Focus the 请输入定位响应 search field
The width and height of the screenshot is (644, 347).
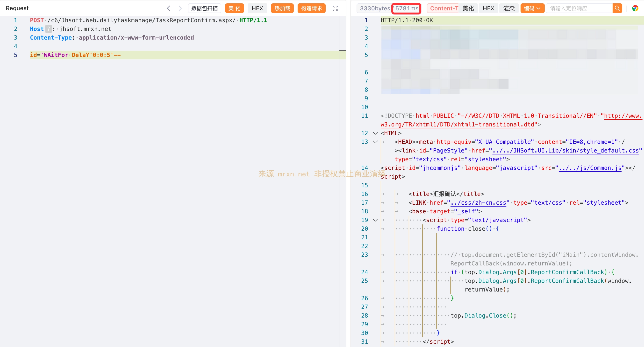[x=579, y=8]
